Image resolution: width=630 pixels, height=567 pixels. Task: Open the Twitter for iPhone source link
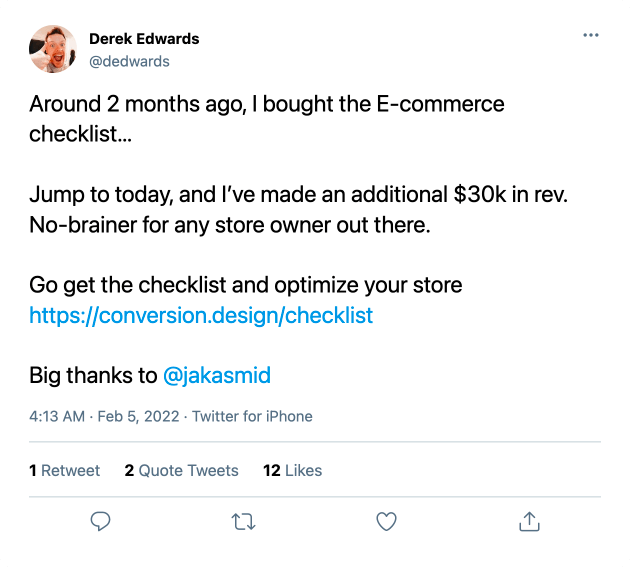(252, 416)
